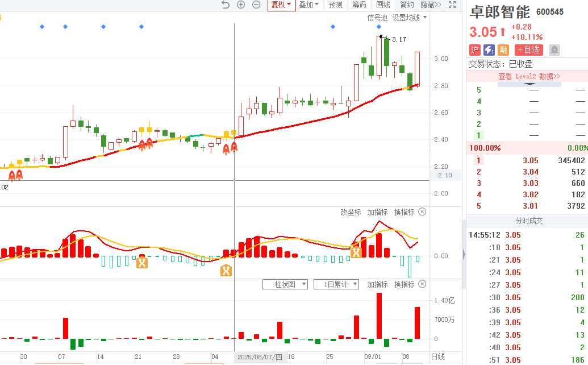Enter fullscreen chart view icon

[x=452, y=5]
